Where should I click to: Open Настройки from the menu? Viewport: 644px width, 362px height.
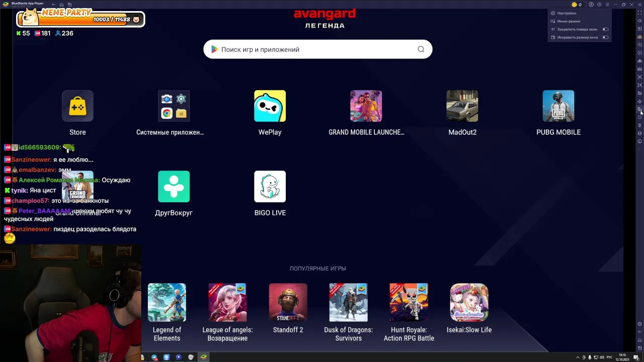coord(567,13)
